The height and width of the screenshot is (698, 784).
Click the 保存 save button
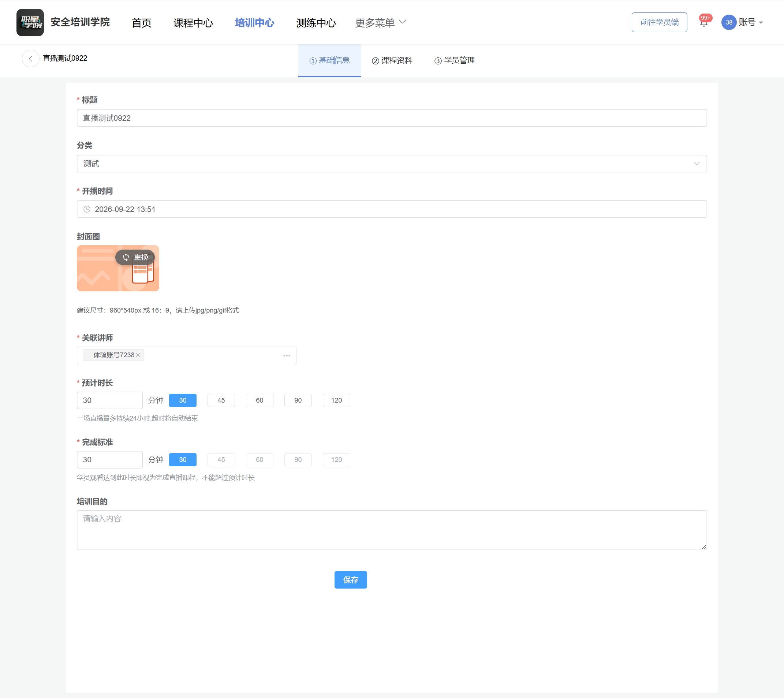pyautogui.click(x=351, y=580)
